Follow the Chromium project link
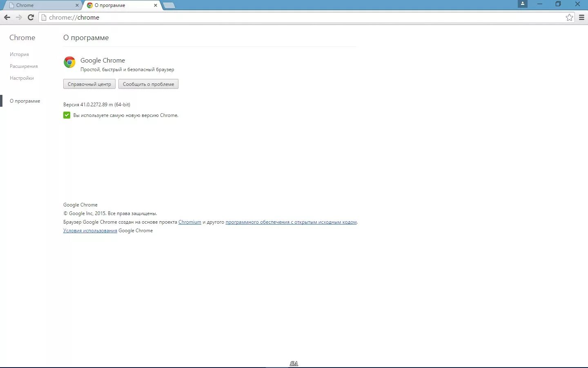 coord(189,222)
